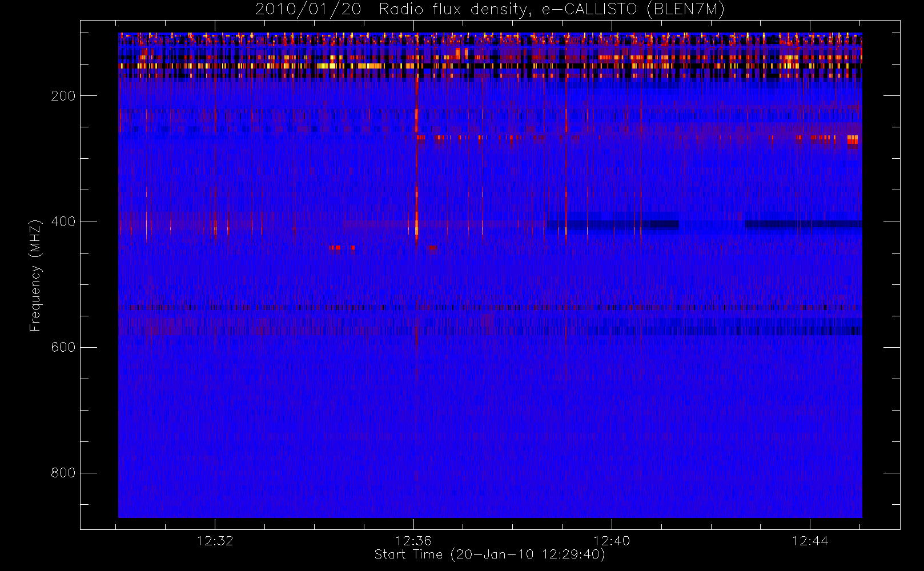Image resolution: width=924 pixels, height=571 pixels.
Task: Click the 'Start Time (20-Jan-10 12:29:40)' axis label
Action: coord(489,554)
